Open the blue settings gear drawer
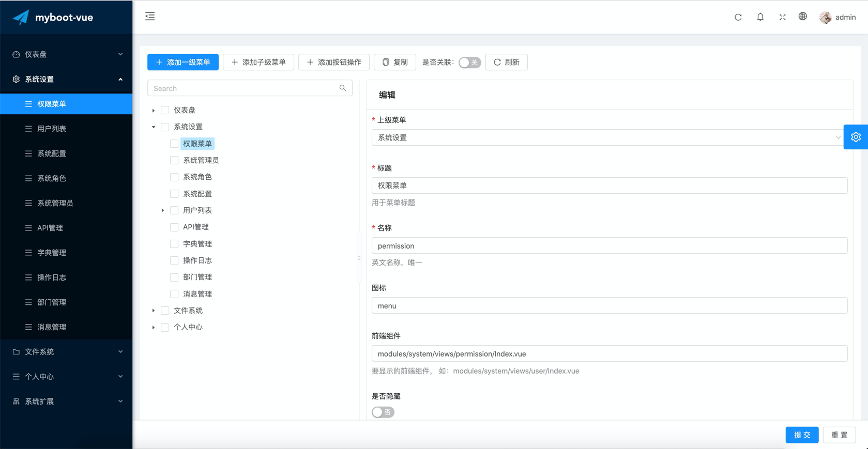 (856, 137)
